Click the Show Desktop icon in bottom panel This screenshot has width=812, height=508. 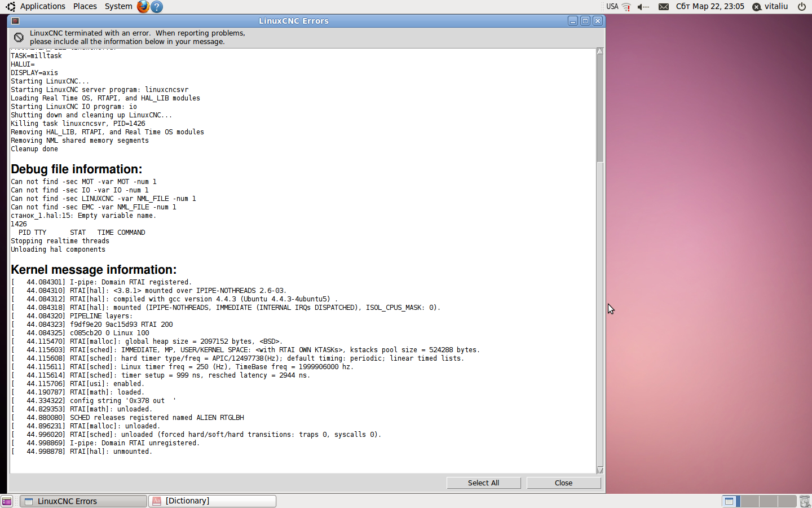[7, 501]
